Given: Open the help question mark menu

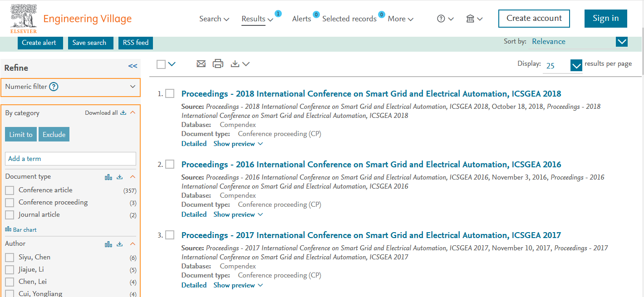Looking at the screenshot, I should pos(445,19).
